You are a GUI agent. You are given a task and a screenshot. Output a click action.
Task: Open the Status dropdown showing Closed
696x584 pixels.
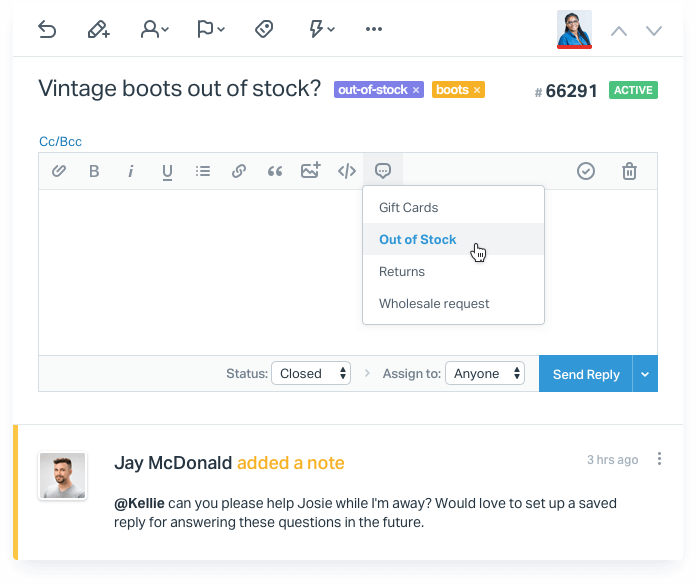coord(311,373)
